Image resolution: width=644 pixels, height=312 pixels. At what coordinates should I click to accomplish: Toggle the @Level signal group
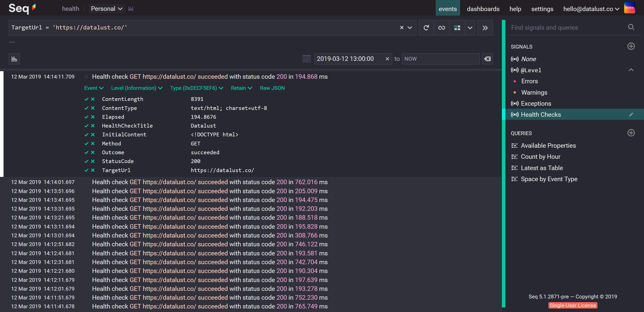tap(526, 70)
